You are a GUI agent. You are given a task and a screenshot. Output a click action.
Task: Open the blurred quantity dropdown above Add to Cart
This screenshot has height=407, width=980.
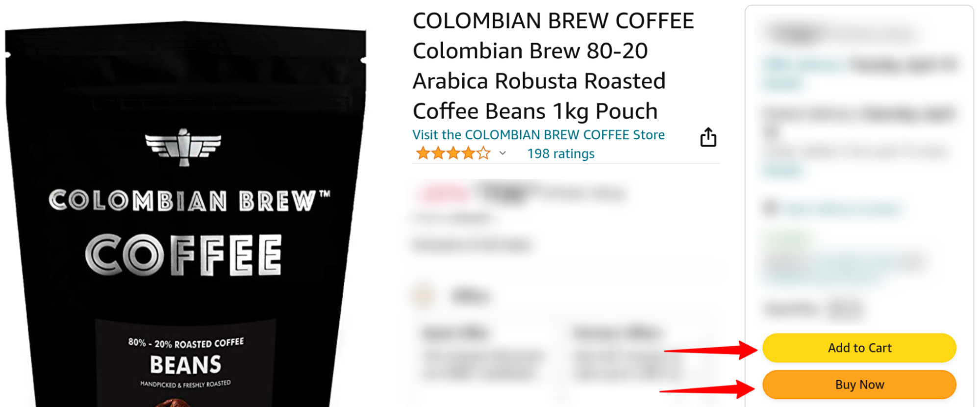click(x=846, y=309)
